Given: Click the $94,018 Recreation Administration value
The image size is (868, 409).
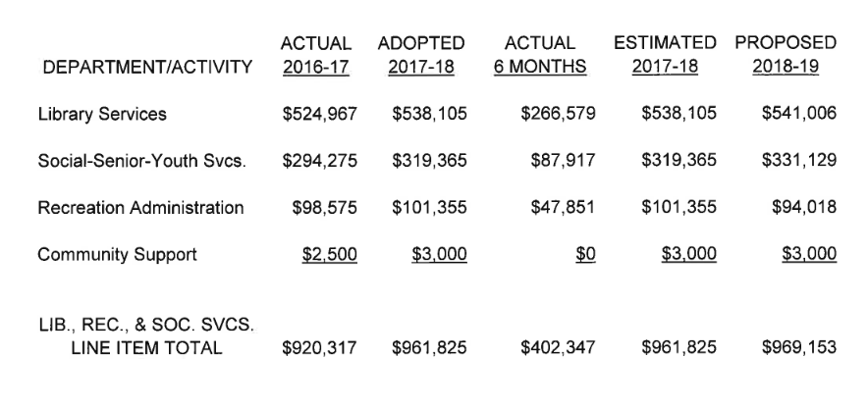Looking at the screenshot, I should (x=803, y=208).
